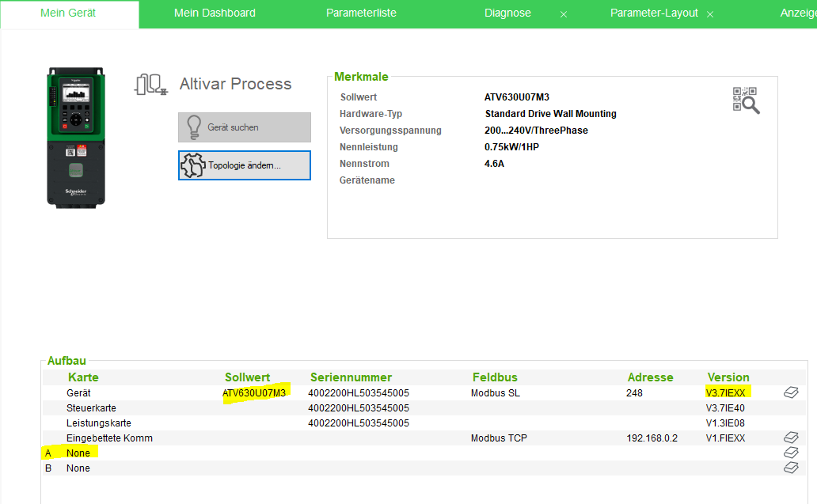Click IP address 192.168.0.2 cell
This screenshot has width=817, height=504.
652,438
